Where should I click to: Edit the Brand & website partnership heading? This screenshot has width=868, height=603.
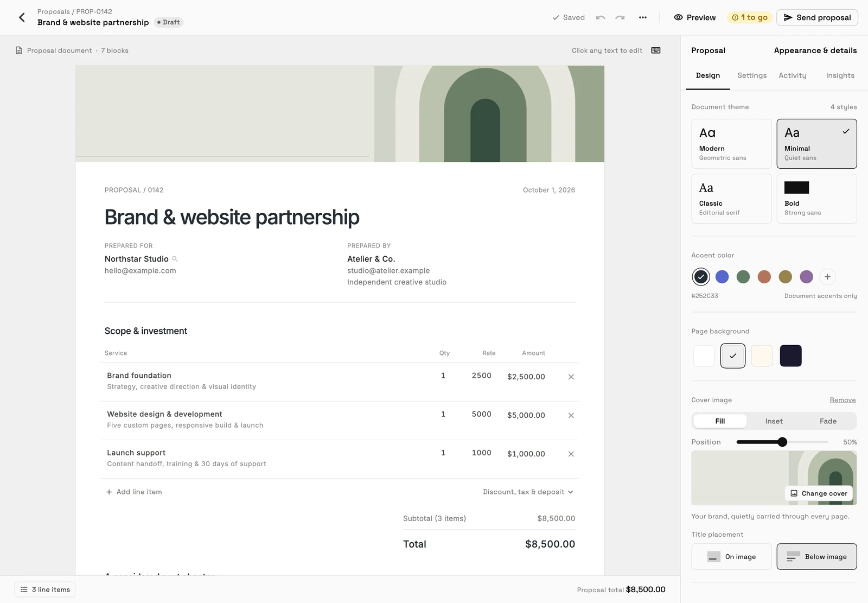(x=232, y=217)
